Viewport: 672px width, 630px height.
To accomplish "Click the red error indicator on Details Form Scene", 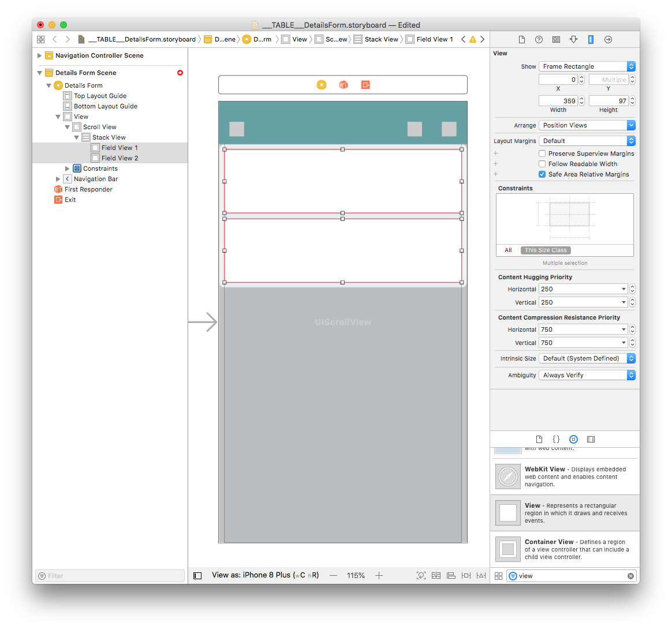I will [180, 73].
